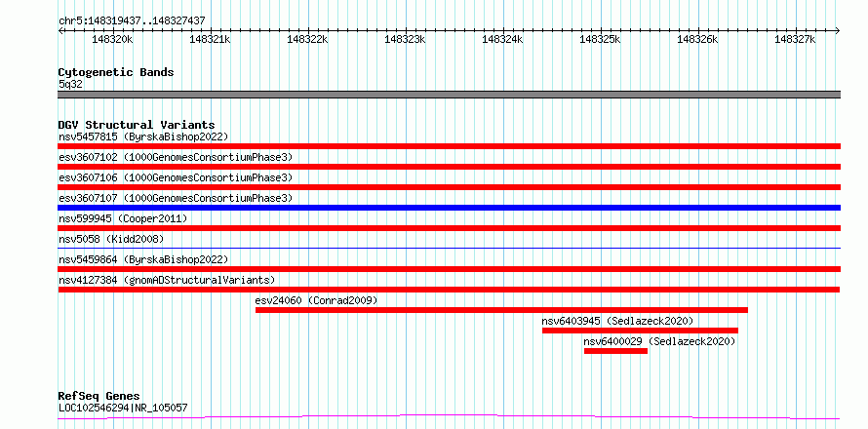
Task: Click the red bar under nsv4127384
Action: [449, 290]
